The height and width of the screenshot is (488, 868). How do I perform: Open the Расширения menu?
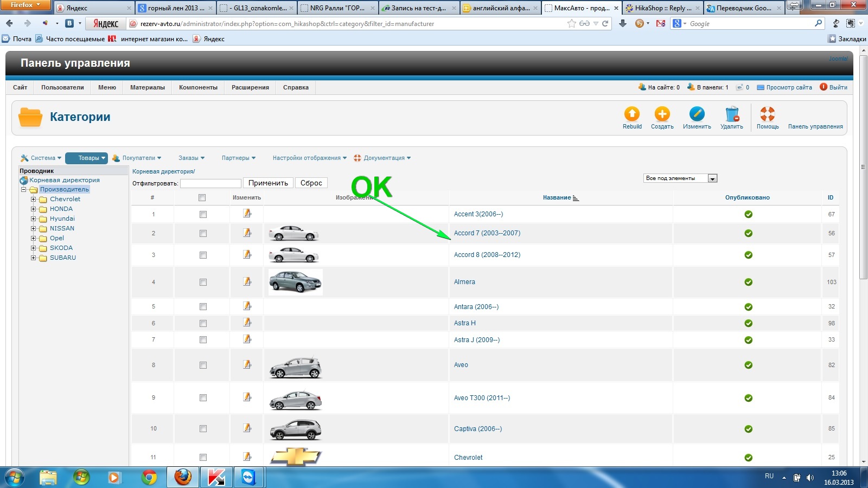[250, 87]
